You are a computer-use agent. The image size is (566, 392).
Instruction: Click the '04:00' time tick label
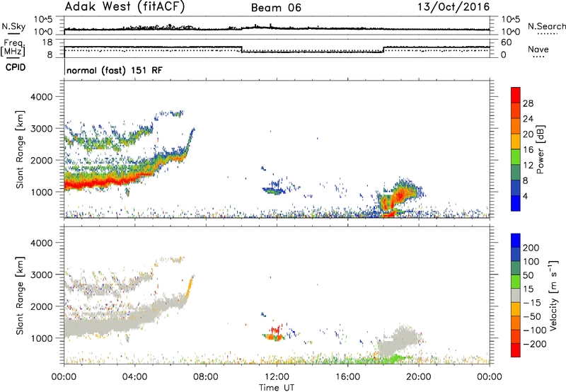(x=134, y=377)
